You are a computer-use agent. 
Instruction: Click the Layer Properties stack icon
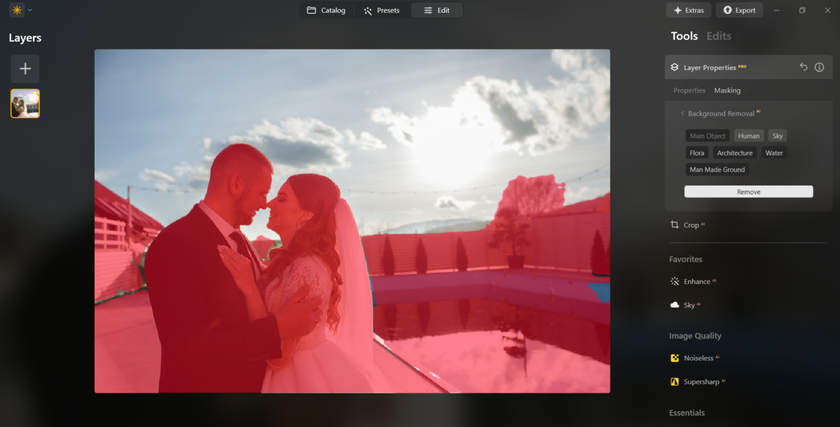pos(674,68)
